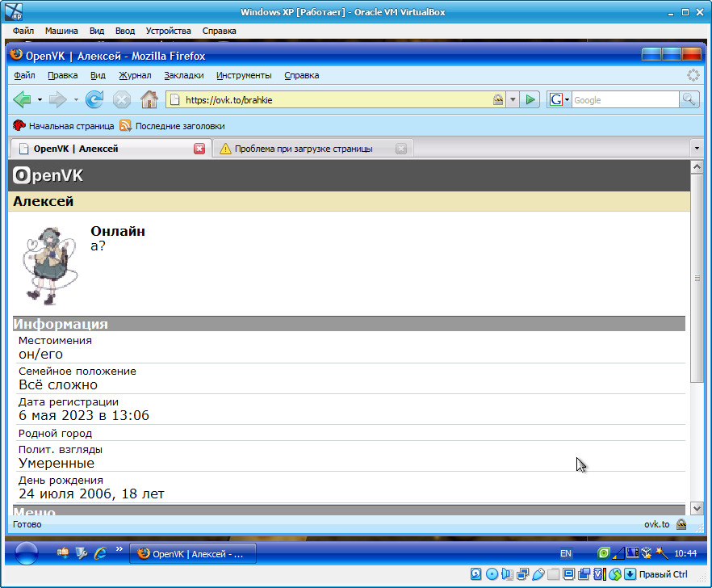Launch Internet Explorer from quick launch
This screenshot has width=712, height=588.
point(100,553)
